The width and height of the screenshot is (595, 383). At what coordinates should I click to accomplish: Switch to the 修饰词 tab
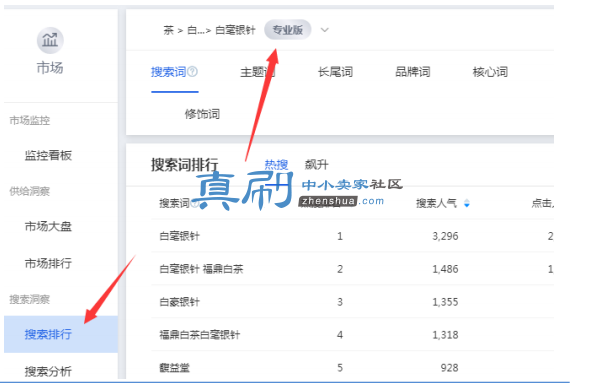[202, 114]
